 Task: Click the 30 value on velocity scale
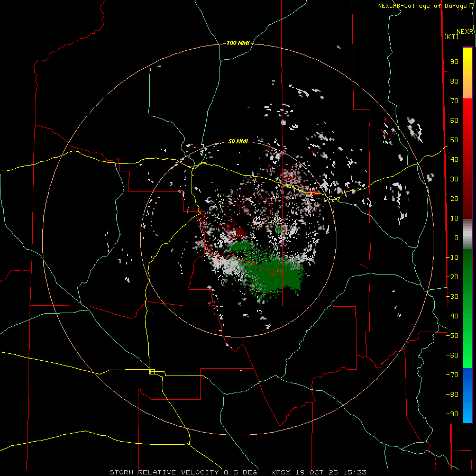[x=454, y=179]
